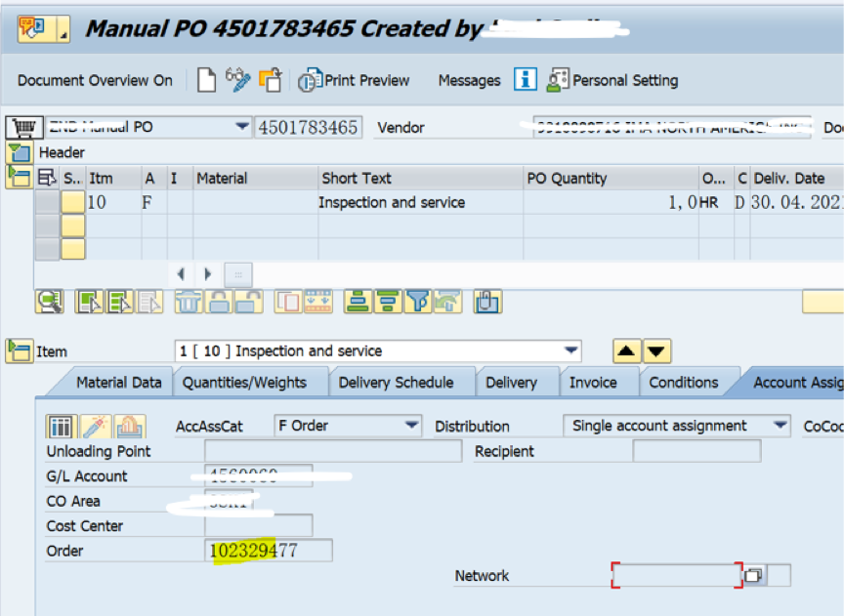Open Personal Setting
Image resolution: width=844 pixels, height=616 pixels.
[612, 81]
